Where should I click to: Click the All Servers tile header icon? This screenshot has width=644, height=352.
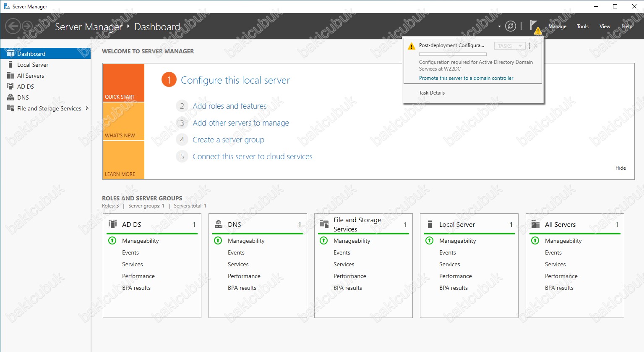pyautogui.click(x=535, y=224)
